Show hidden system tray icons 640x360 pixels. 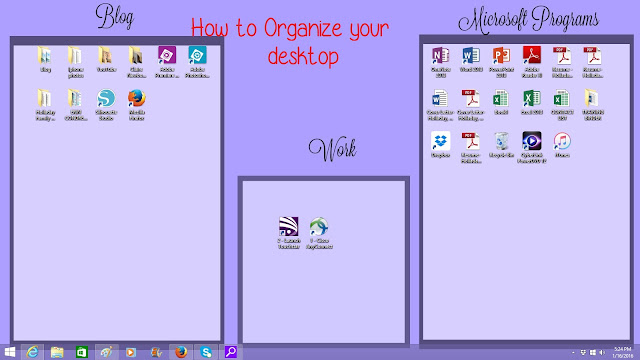point(573,352)
